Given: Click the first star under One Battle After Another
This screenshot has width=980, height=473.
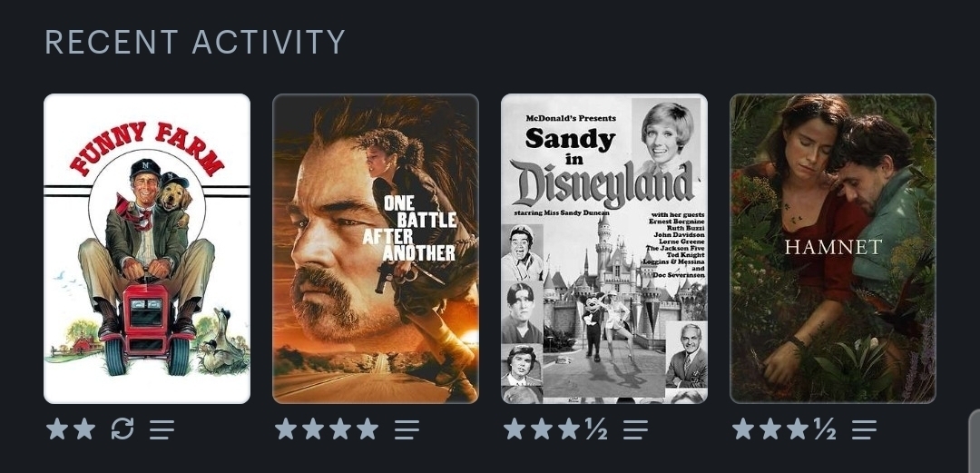Looking at the screenshot, I should click(x=286, y=429).
